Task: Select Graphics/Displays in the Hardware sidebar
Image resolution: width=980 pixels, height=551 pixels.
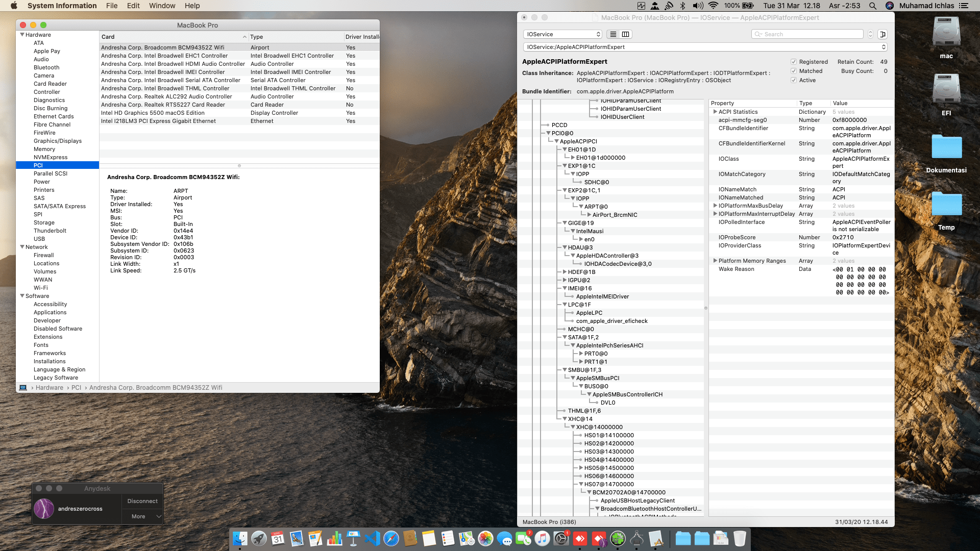Action: coord(58,141)
